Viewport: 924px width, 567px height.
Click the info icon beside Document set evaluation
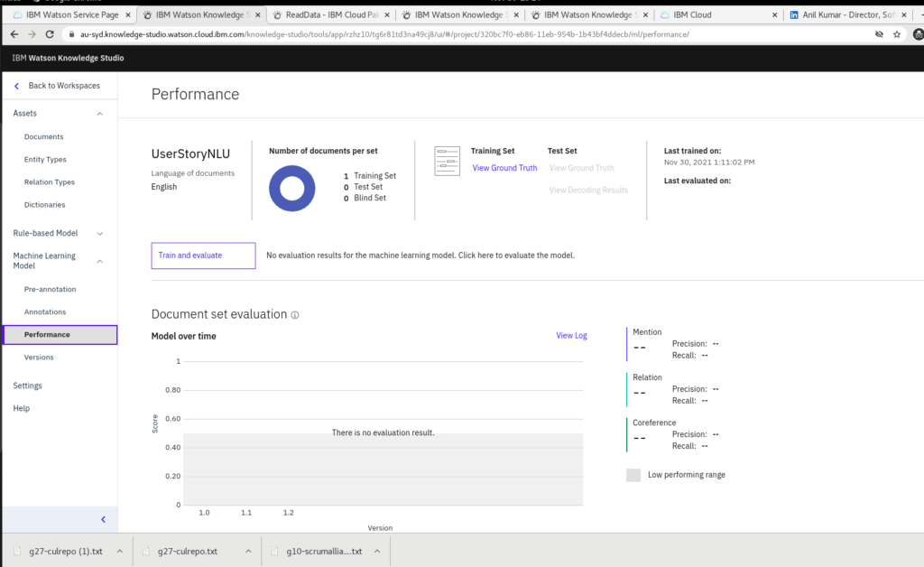coord(295,315)
